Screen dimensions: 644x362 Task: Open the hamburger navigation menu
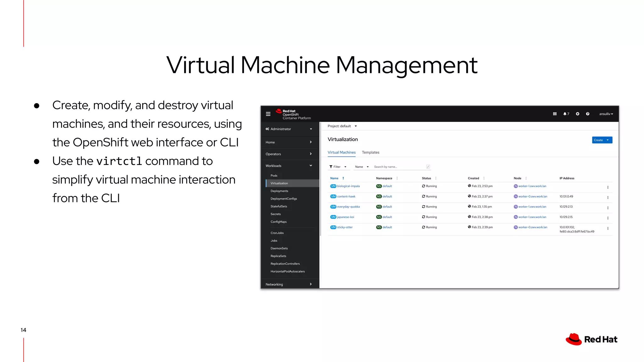(x=268, y=114)
